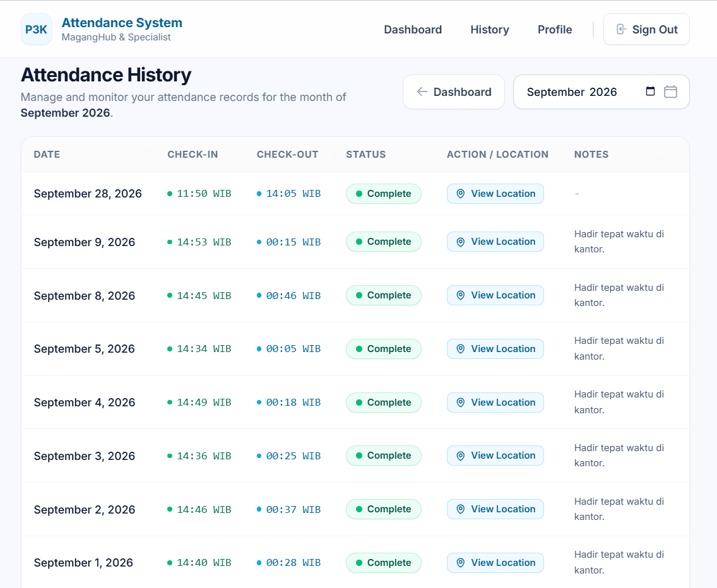Image resolution: width=717 pixels, height=588 pixels.
Task: Click the location pin icon for September 1
Action: point(461,563)
